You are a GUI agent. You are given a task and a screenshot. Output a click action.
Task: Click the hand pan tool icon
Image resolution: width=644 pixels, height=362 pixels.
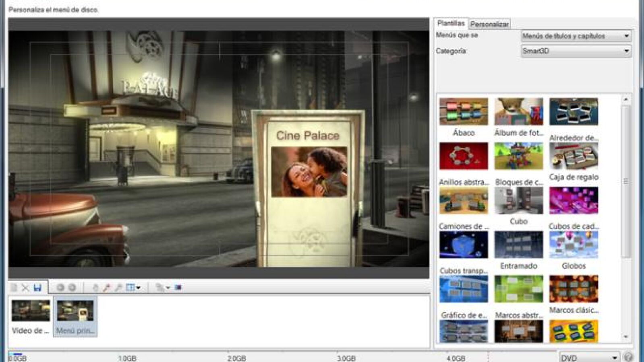coord(95,288)
